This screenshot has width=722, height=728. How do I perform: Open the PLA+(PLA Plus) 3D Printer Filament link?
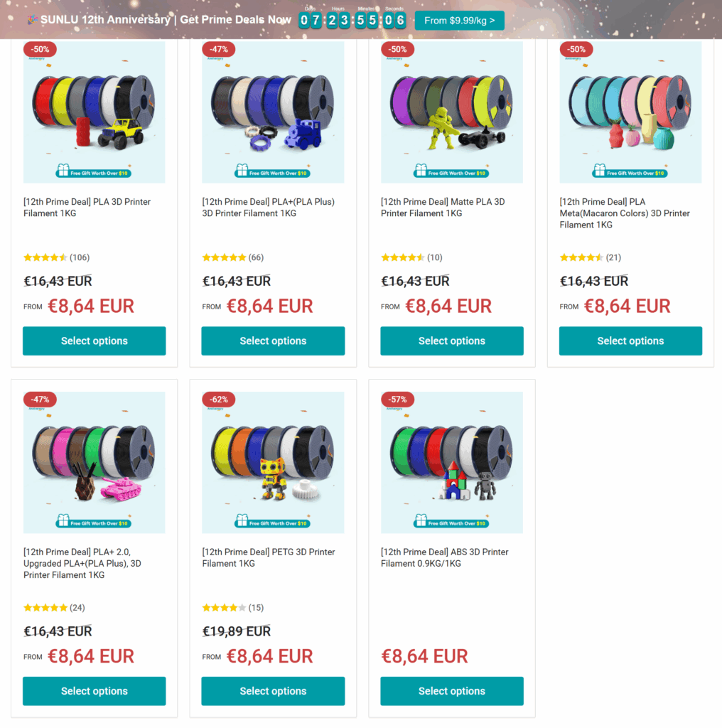(x=268, y=208)
